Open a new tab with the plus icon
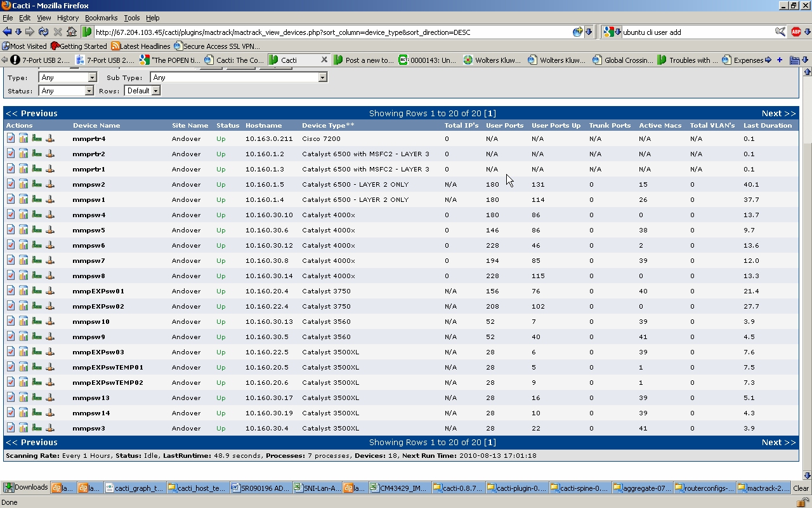This screenshot has height=508, width=812. (780, 60)
